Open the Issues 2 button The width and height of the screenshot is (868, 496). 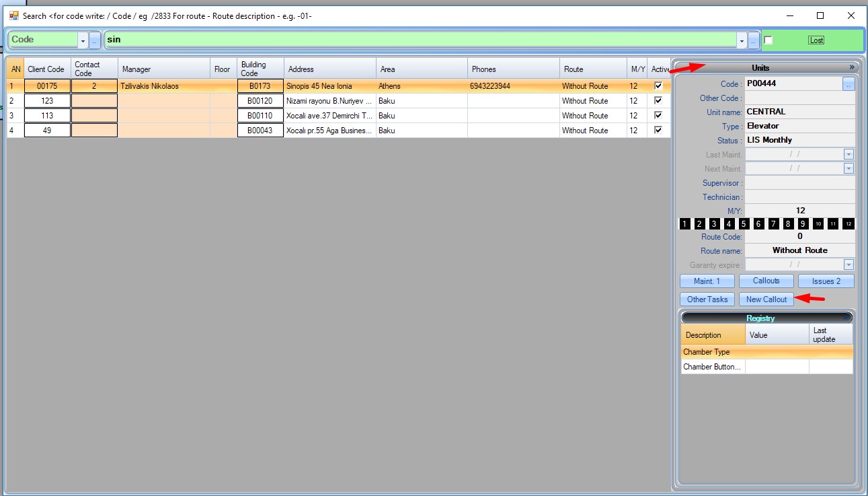[x=826, y=281]
